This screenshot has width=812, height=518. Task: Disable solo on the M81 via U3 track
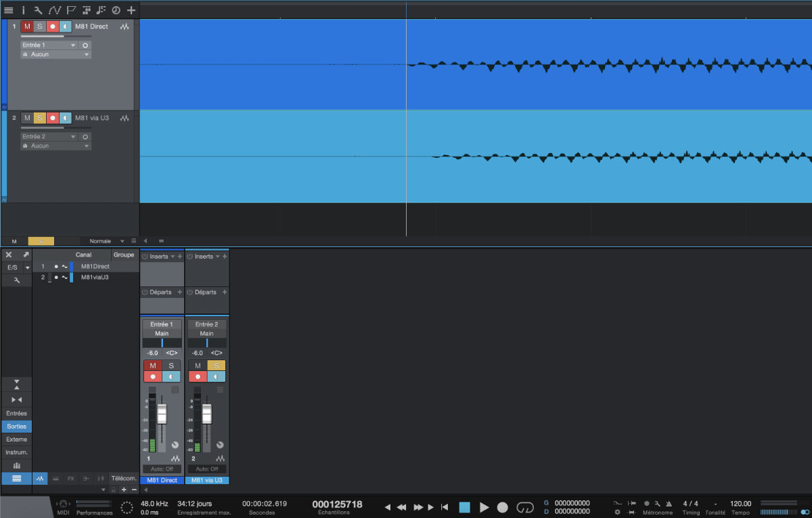pos(39,118)
